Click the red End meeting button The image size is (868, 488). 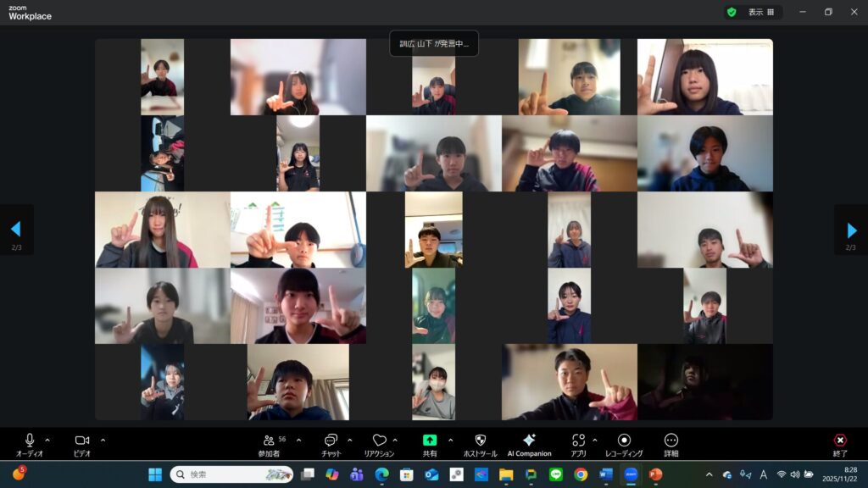click(840, 441)
